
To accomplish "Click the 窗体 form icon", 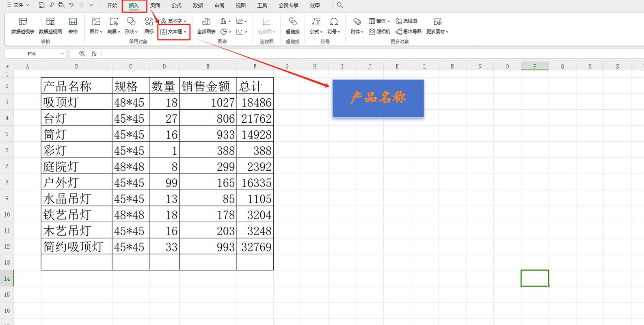I will click(372, 21).
